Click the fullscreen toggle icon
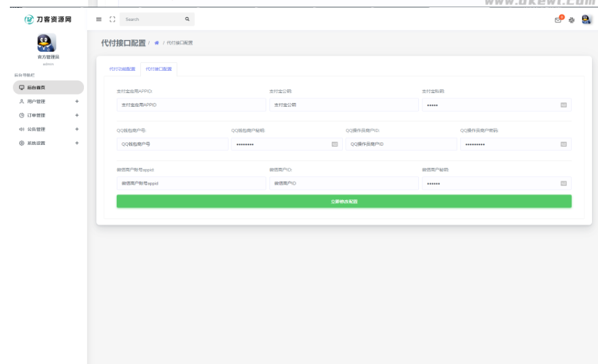 click(111, 20)
